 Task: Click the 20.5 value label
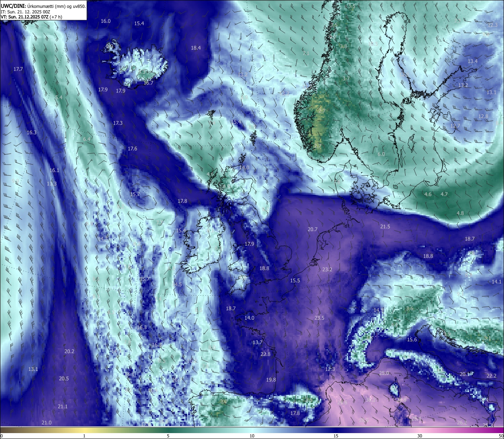[64, 379]
